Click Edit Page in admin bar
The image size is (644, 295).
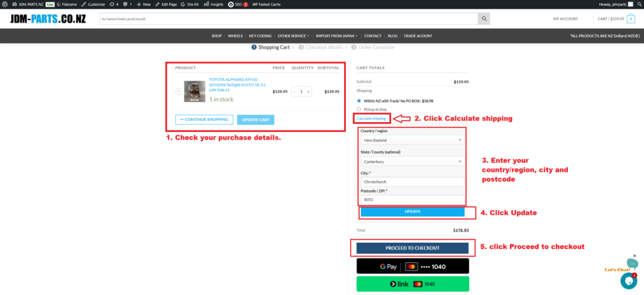pyautogui.click(x=165, y=4)
